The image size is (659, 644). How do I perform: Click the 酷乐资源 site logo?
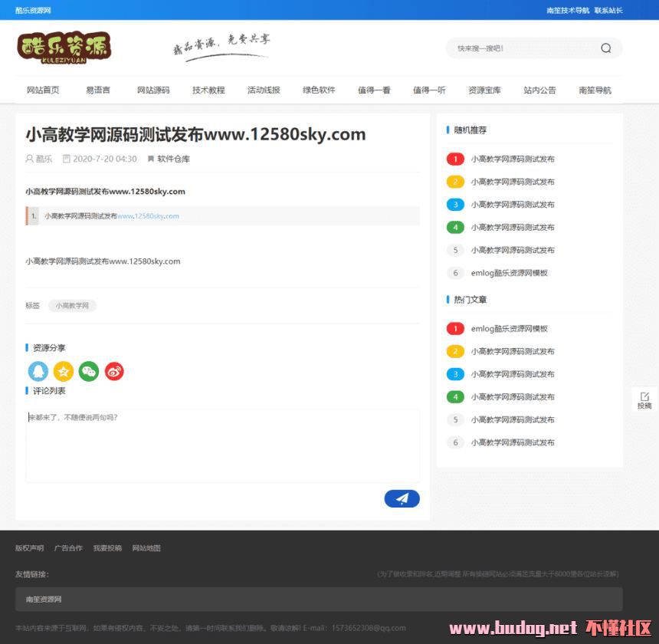pyautogui.click(x=64, y=48)
